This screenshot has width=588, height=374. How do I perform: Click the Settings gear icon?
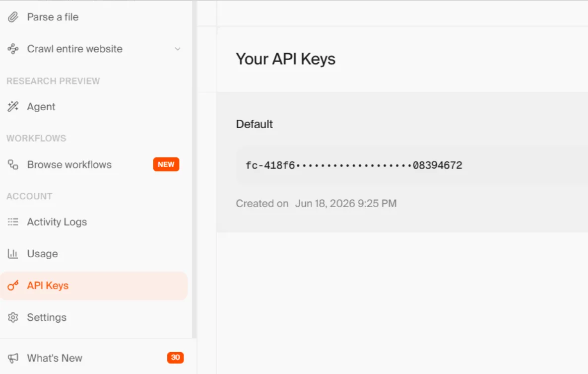[13, 317]
